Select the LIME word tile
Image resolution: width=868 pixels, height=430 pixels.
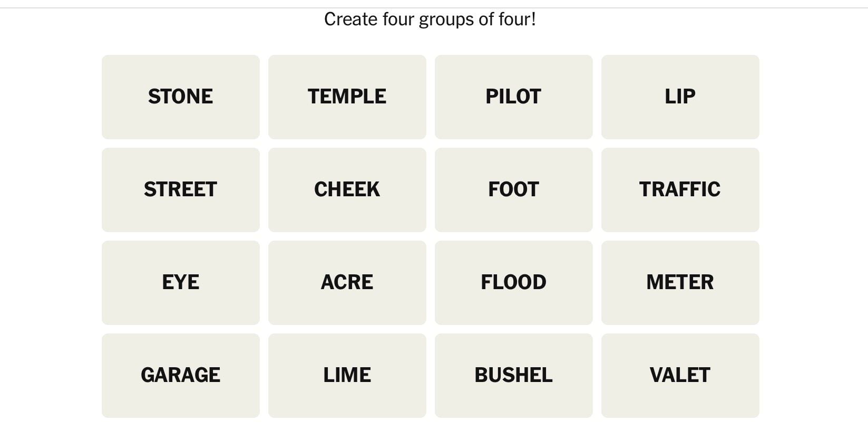[347, 376]
